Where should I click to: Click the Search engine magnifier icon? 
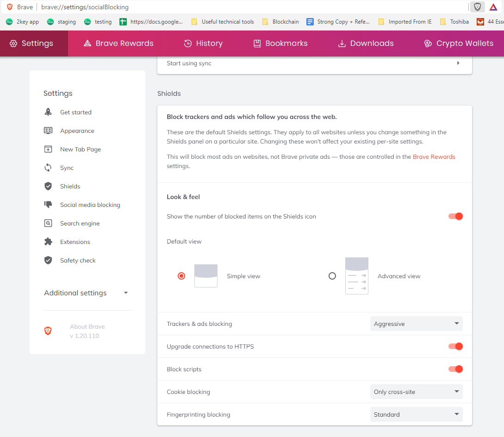point(48,223)
